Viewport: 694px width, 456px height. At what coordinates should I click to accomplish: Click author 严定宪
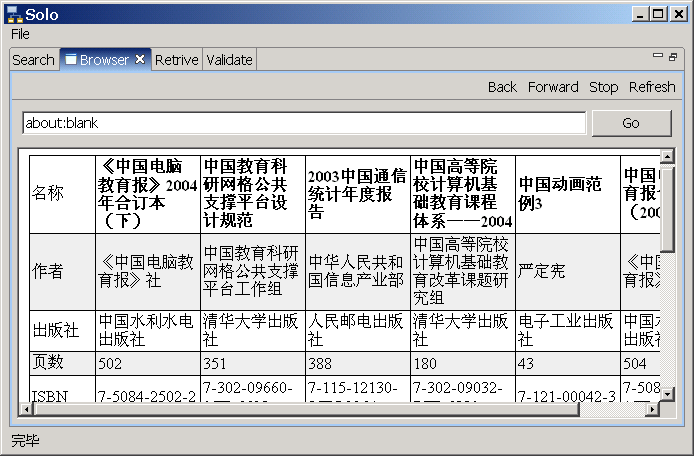(568, 271)
